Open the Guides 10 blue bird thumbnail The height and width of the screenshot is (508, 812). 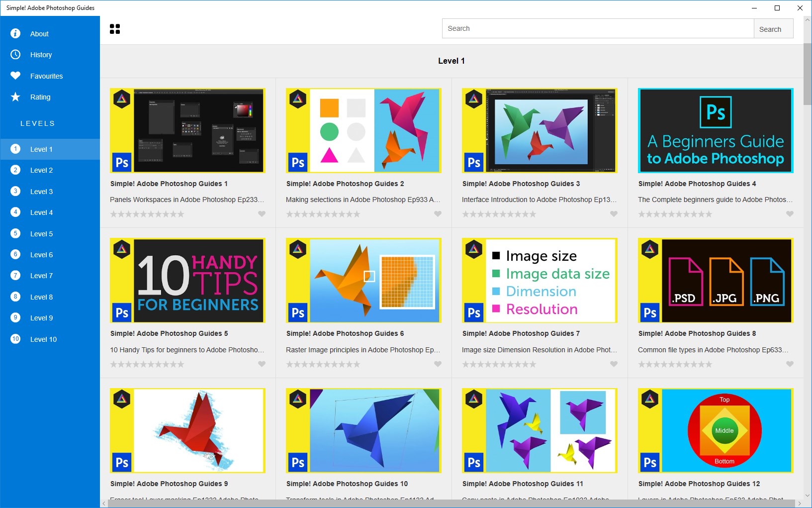(363, 430)
